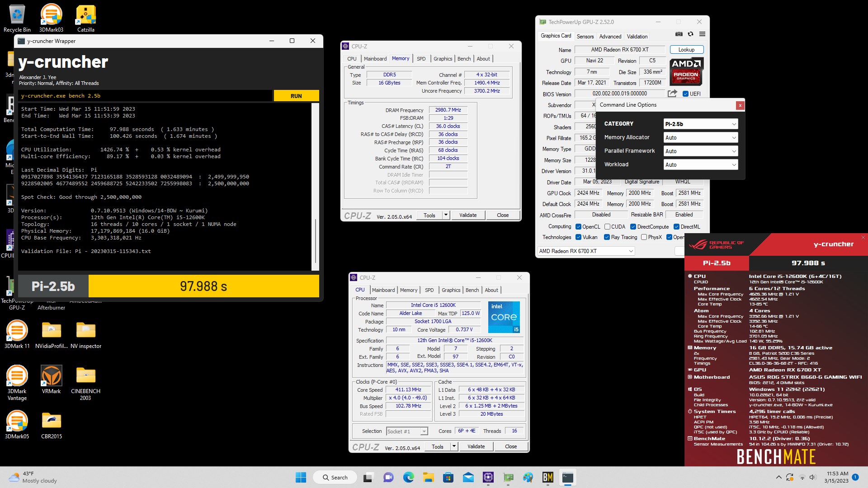Click the weather widget on the taskbar
Image resolution: width=868 pixels, height=488 pixels.
(x=33, y=477)
